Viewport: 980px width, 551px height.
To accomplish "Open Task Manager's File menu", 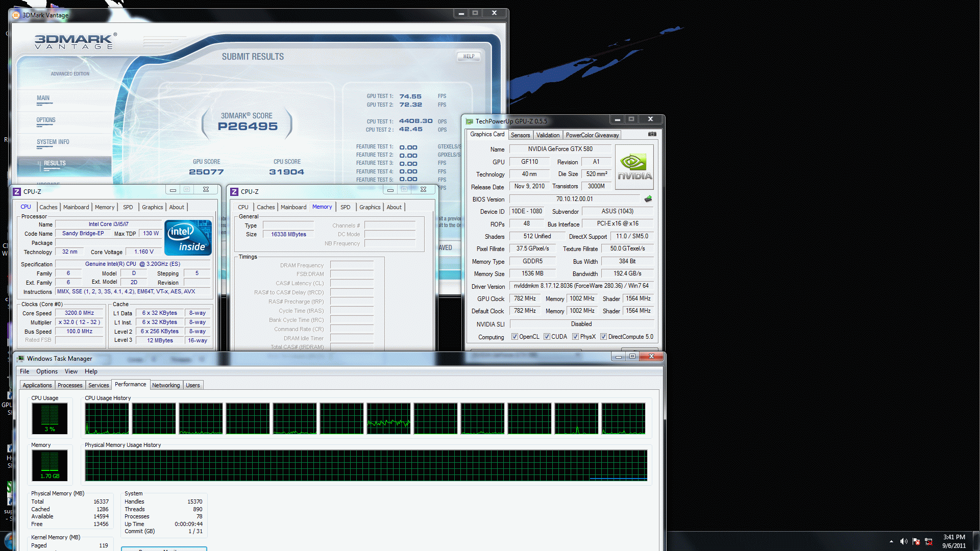I will (x=24, y=371).
